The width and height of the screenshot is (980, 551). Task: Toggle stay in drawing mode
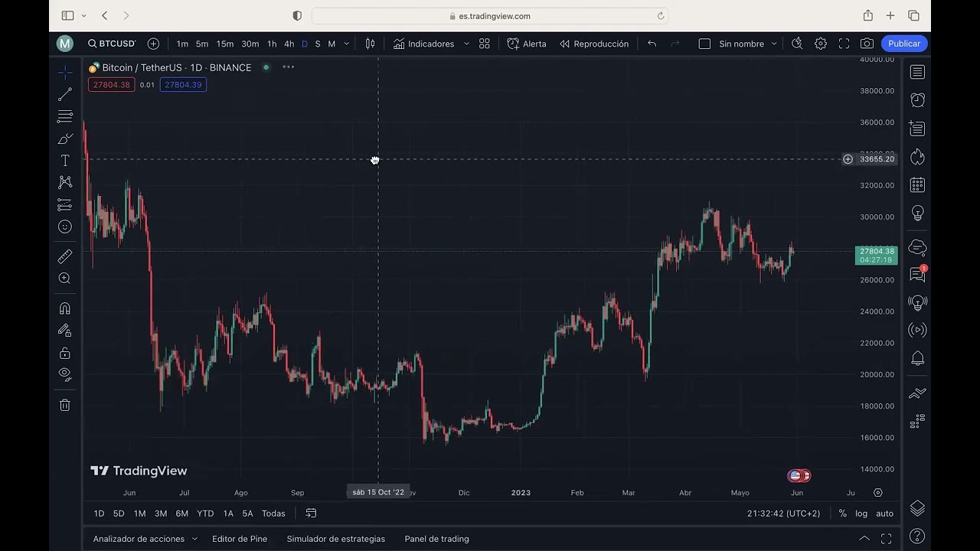click(x=65, y=331)
